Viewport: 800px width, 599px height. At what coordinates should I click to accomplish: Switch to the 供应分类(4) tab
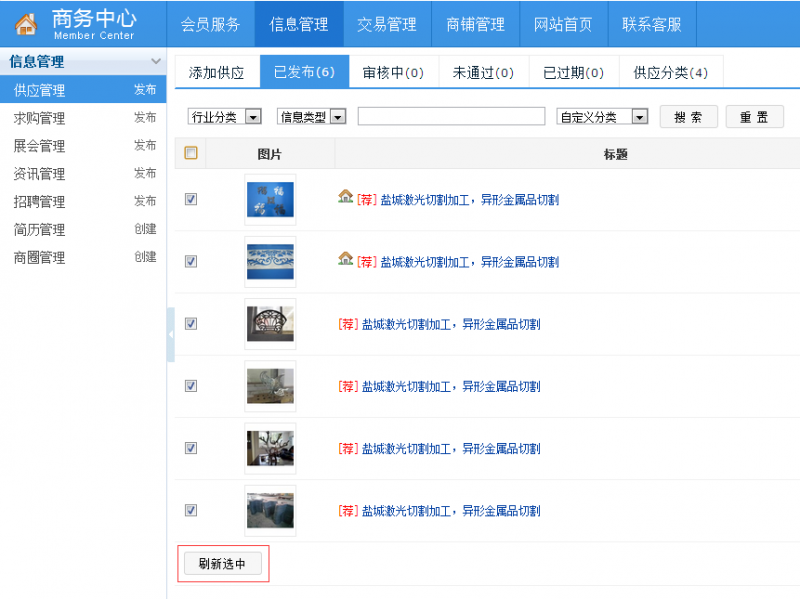[670, 71]
